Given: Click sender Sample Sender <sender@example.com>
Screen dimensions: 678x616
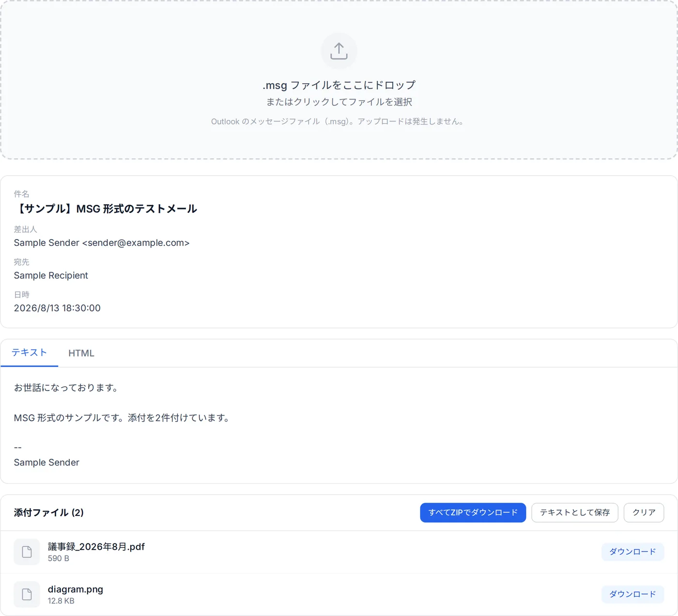Looking at the screenshot, I should coord(102,243).
